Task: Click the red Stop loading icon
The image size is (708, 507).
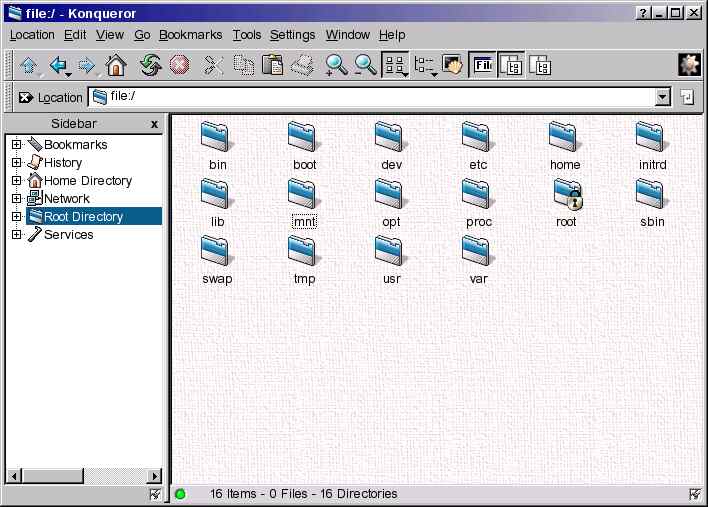Action: (179, 65)
